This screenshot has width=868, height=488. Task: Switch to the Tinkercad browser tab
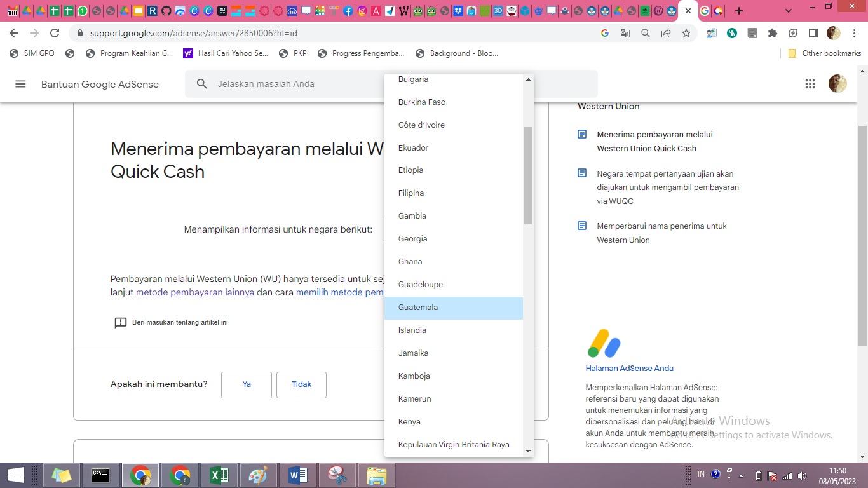[320, 11]
